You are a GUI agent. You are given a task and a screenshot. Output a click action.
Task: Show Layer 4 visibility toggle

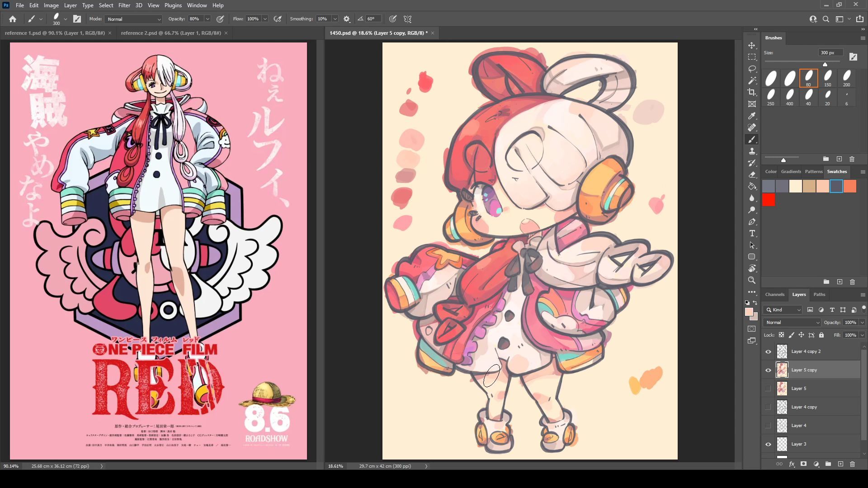[x=768, y=426]
